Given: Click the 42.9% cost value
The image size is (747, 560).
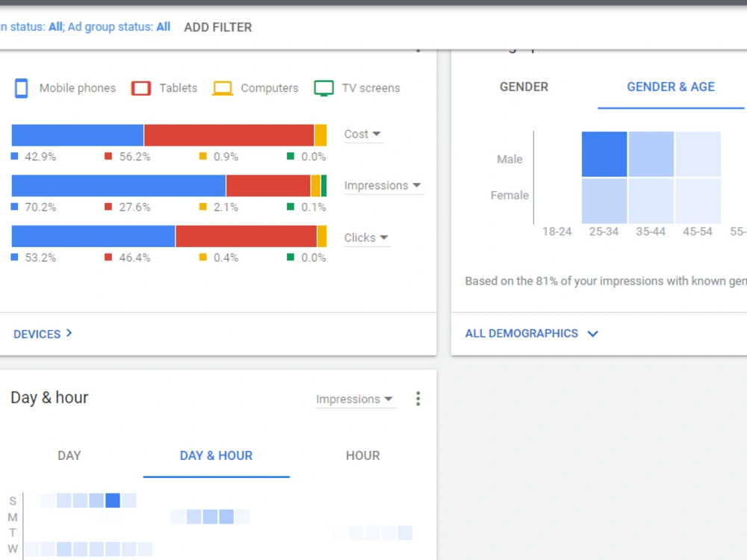Looking at the screenshot, I should pos(40,157).
